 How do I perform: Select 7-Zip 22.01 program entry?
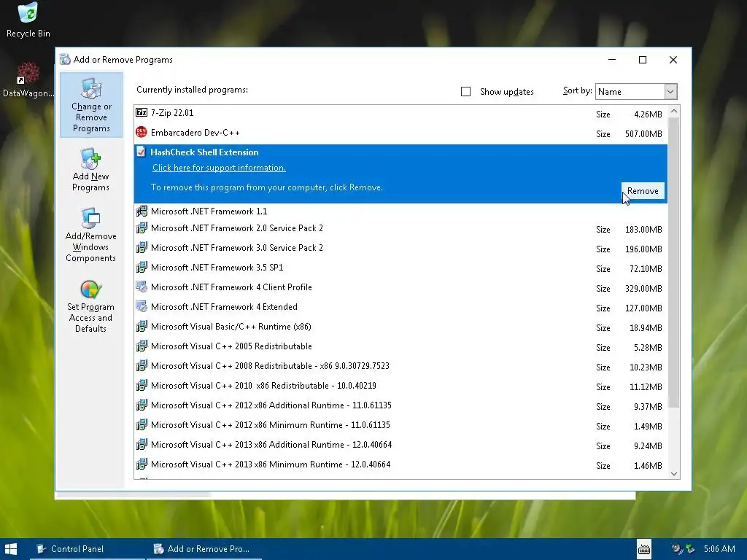(x=400, y=113)
